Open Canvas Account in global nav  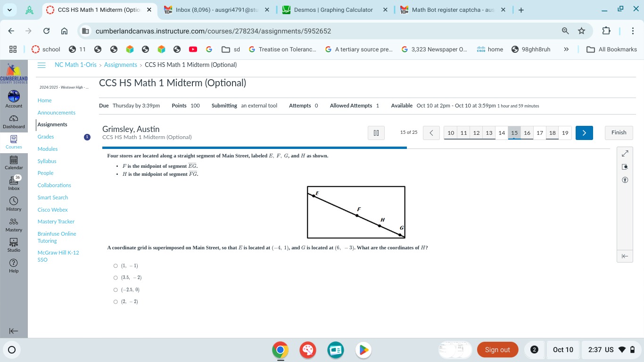(x=14, y=99)
